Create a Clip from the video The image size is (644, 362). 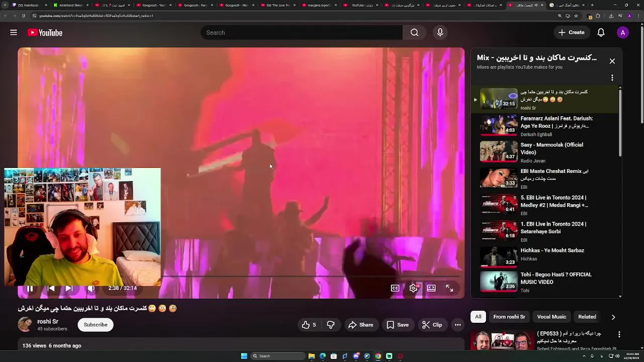pos(432,325)
